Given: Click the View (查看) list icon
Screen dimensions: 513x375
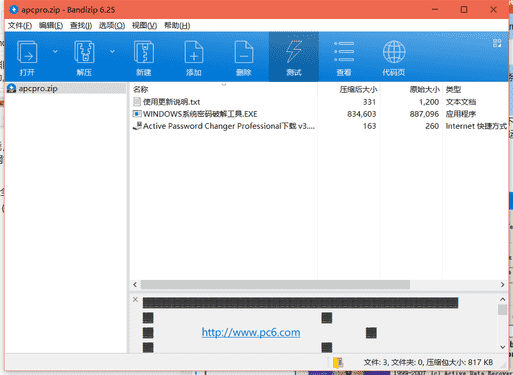Looking at the screenshot, I should click(344, 52).
